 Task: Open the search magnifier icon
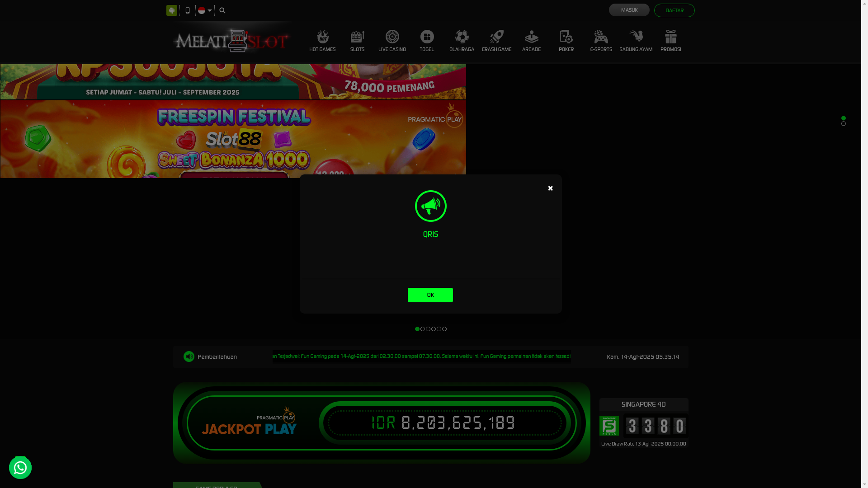(x=222, y=10)
